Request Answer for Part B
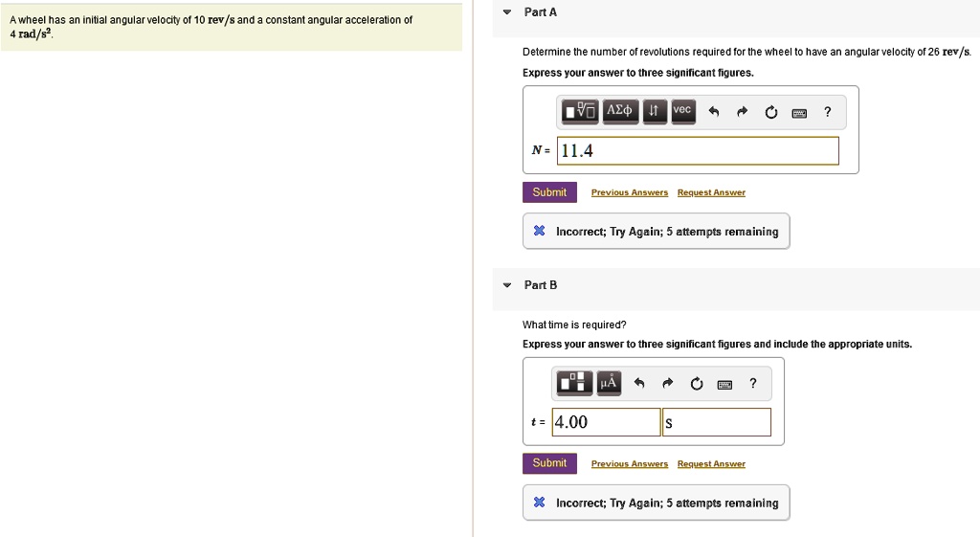 tap(711, 464)
